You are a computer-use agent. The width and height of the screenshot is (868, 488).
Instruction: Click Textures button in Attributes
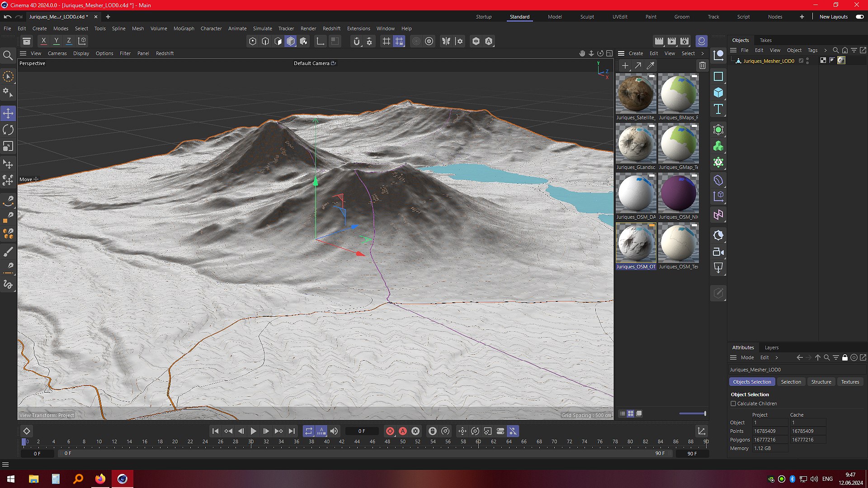(850, 382)
